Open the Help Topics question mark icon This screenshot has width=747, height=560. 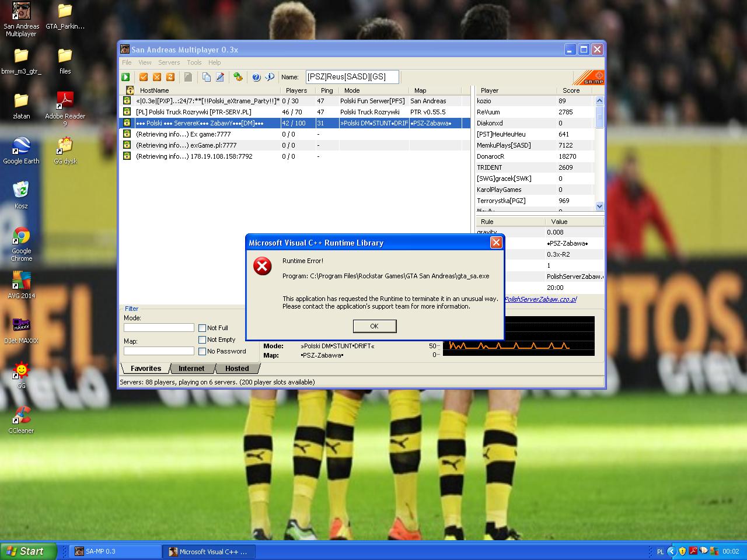[x=256, y=77]
